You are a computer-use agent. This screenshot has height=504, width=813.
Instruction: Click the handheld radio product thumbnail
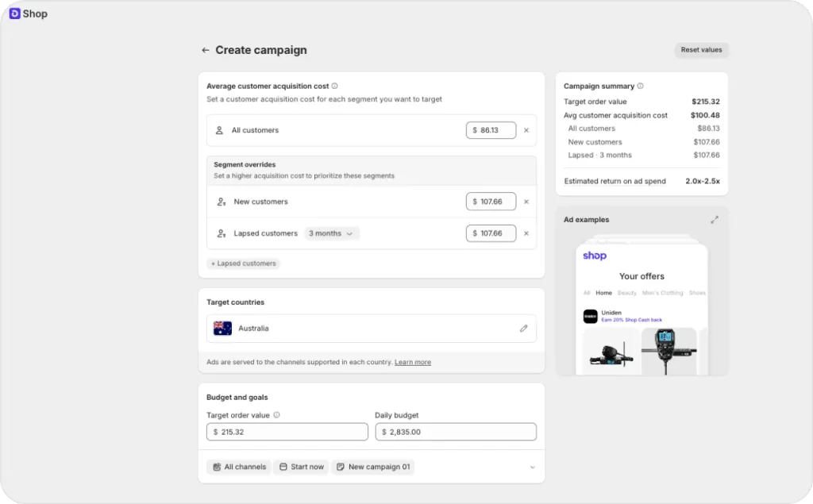point(669,352)
